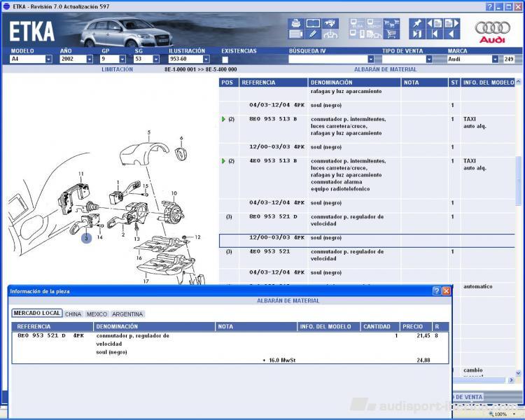Click the monitor and phone icon
525x420 pixels.
coord(357,34)
